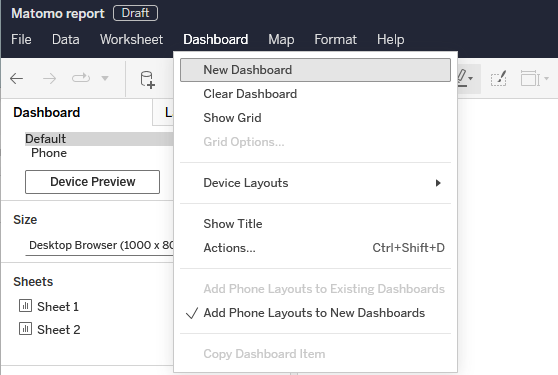Click the Matomo report workbook title
558x375 pixels.
pos(58,14)
